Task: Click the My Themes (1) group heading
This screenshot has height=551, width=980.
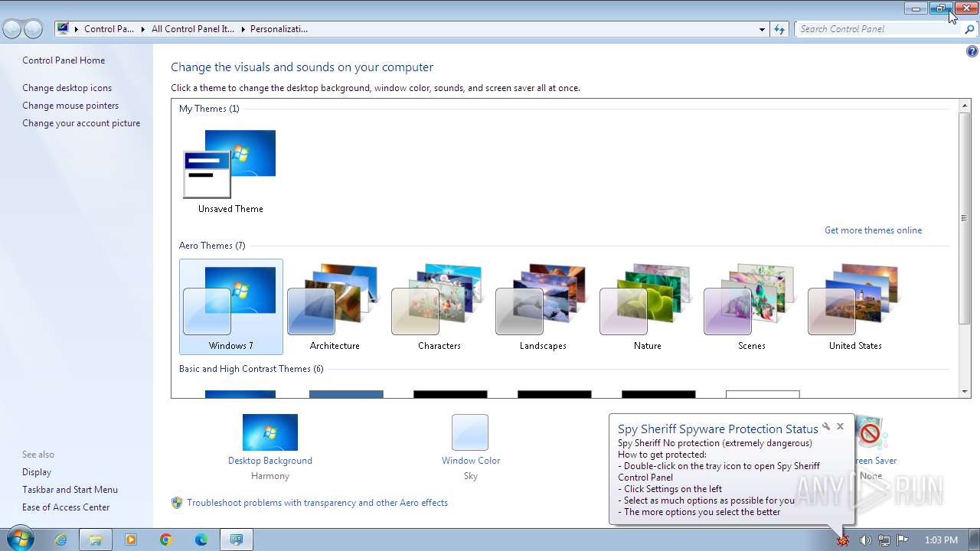Action: coord(209,109)
